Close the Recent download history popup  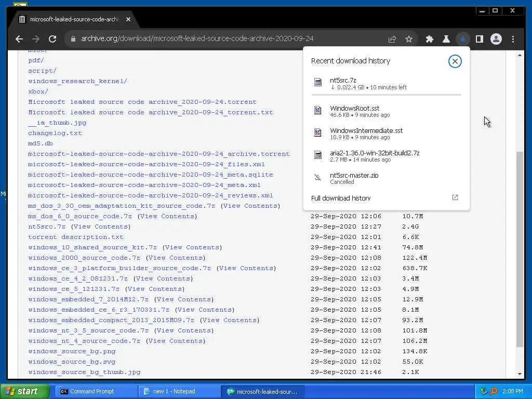[x=455, y=61]
